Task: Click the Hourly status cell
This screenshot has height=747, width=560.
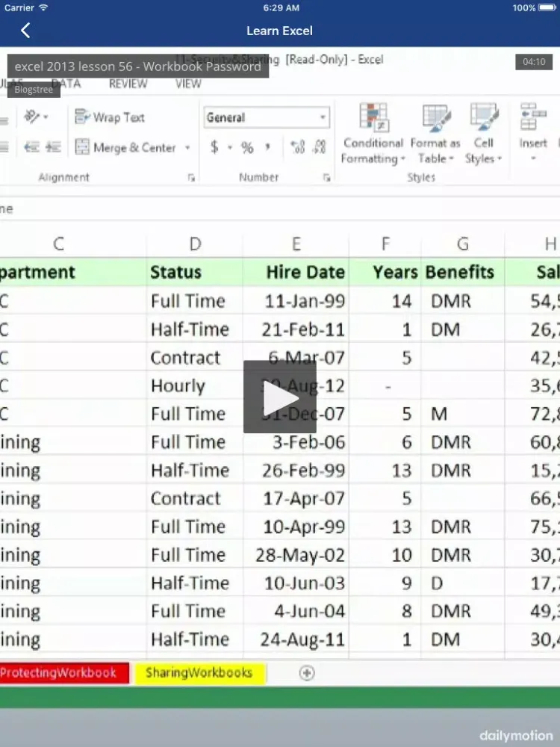Action: (195, 385)
